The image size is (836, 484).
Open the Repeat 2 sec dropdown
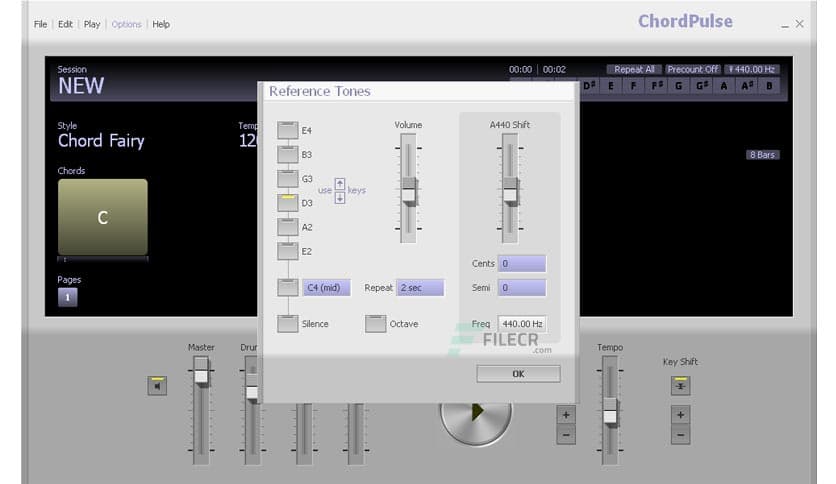tap(420, 287)
